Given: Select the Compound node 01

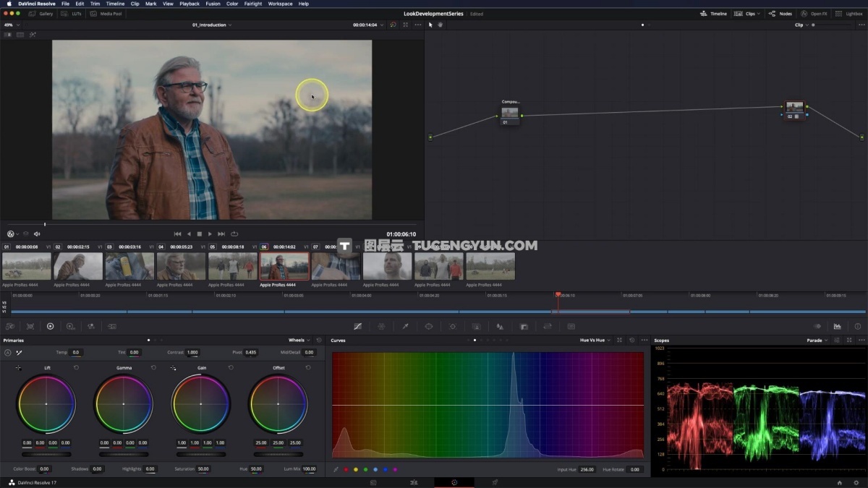Looking at the screenshot, I should [x=511, y=114].
